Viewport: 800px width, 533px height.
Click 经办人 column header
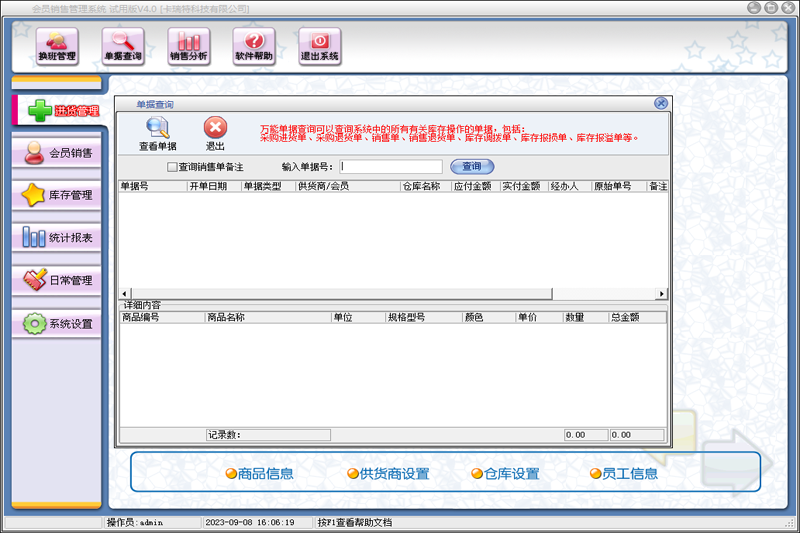pyautogui.click(x=570, y=186)
